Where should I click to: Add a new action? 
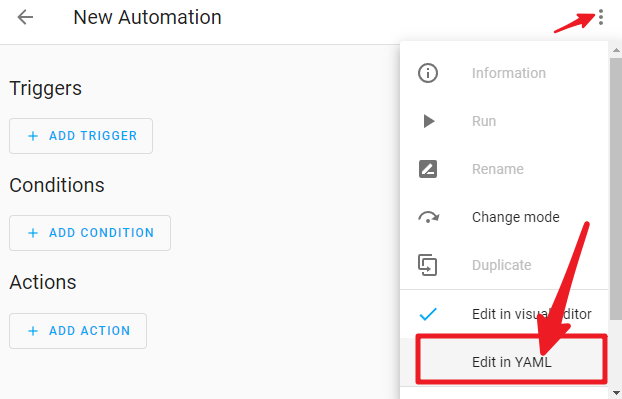tap(78, 331)
